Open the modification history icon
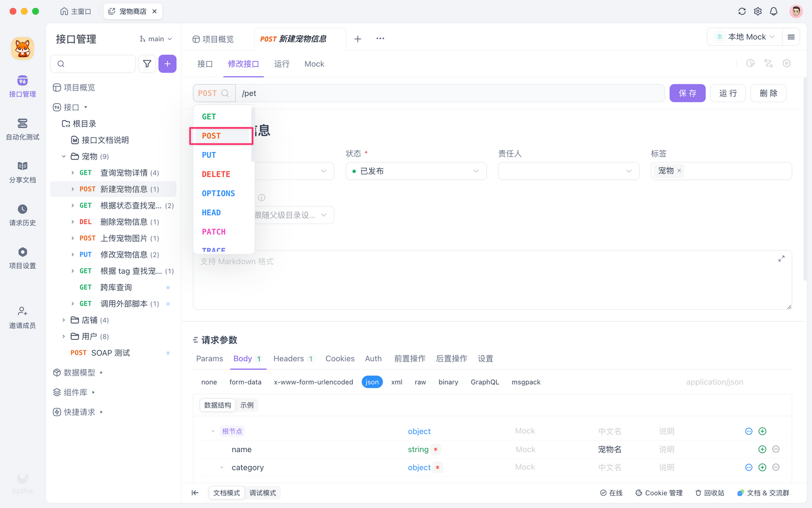 (x=750, y=63)
